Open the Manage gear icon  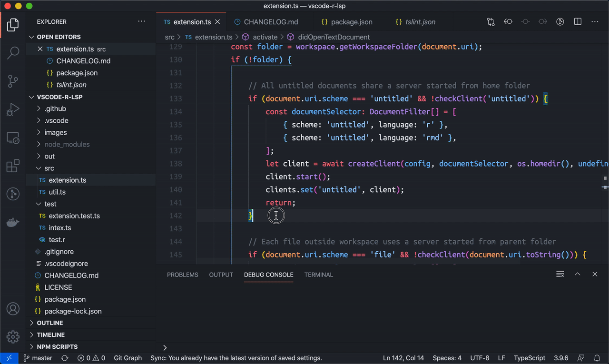13,337
